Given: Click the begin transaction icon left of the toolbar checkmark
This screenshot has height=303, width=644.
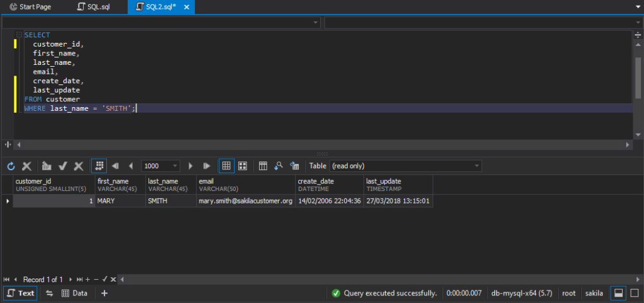Looking at the screenshot, I should click(x=47, y=166).
